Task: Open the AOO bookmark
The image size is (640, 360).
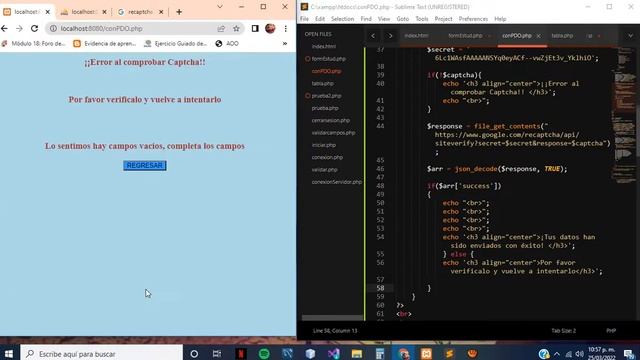Action: pos(227,43)
